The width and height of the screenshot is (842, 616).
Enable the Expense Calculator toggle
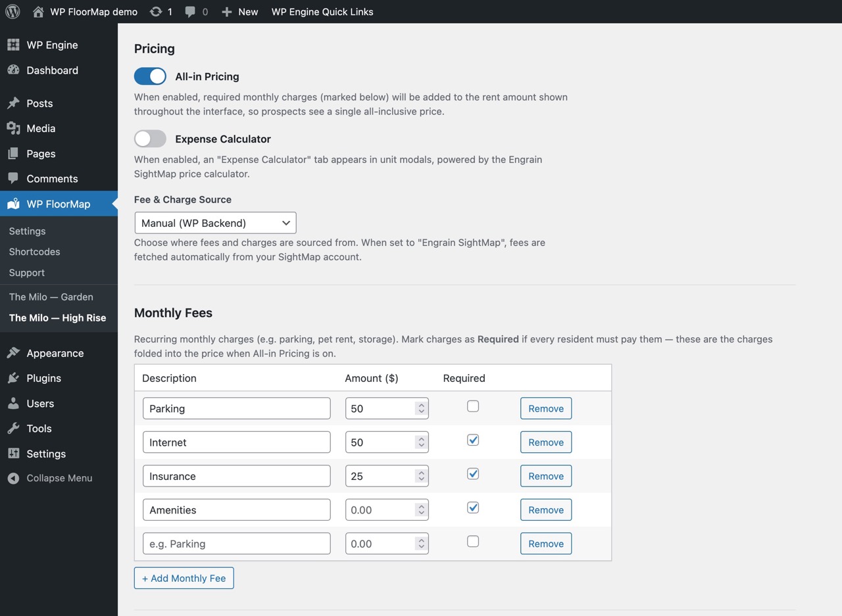150,139
